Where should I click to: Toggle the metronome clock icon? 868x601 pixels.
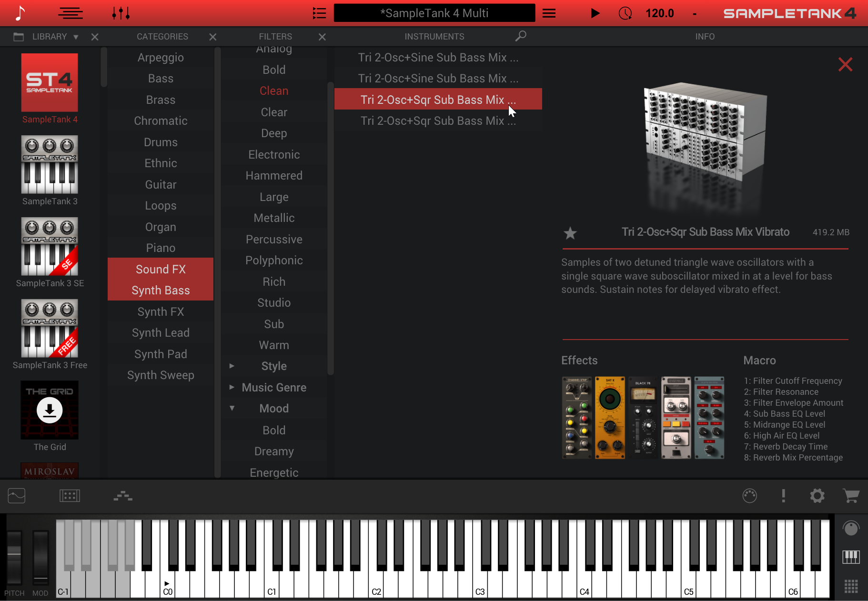[x=625, y=13]
